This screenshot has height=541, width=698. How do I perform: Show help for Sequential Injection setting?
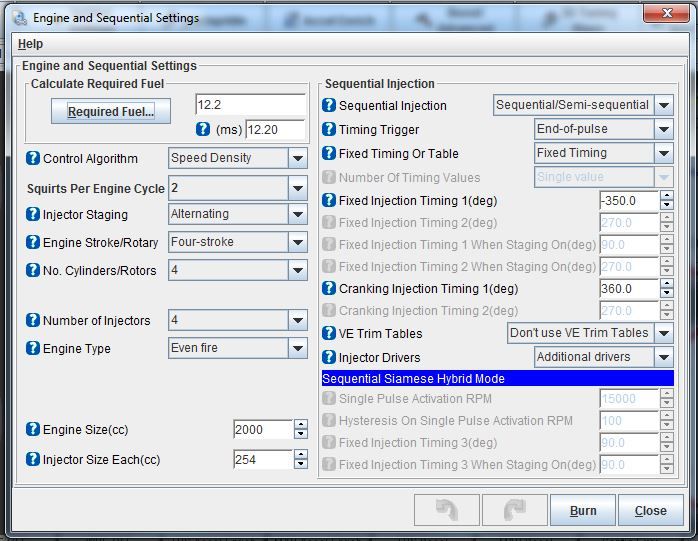(329, 105)
